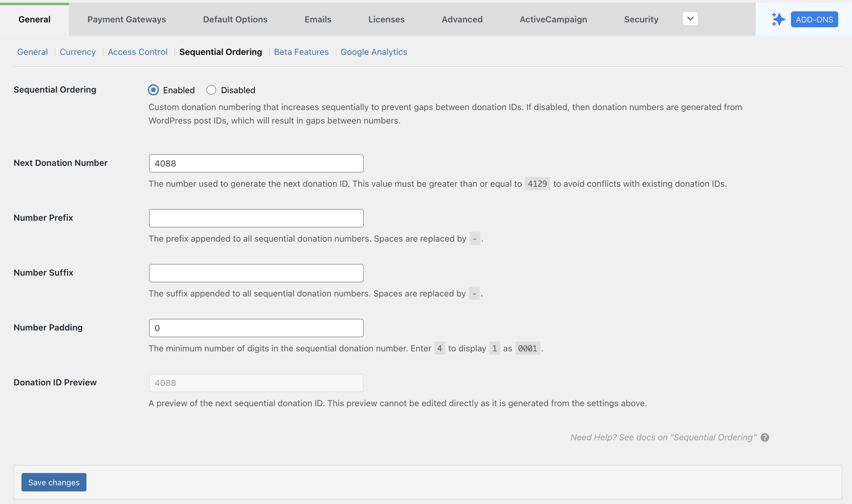This screenshot has width=852, height=504.
Task: Open the Payment Gateways tab
Action: (126, 19)
